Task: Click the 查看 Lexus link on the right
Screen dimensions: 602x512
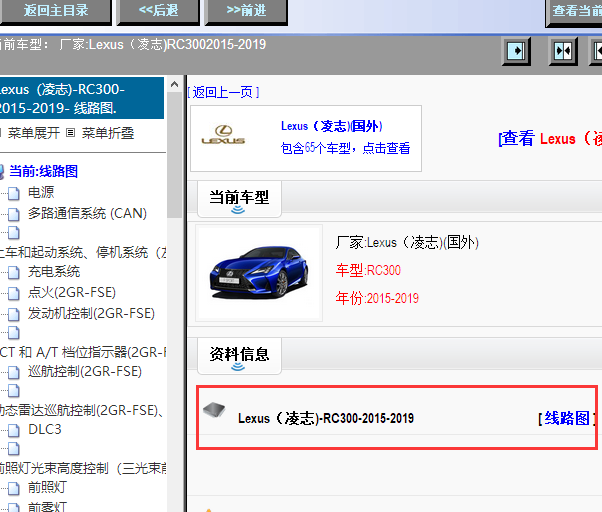Action: coord(550,139)
